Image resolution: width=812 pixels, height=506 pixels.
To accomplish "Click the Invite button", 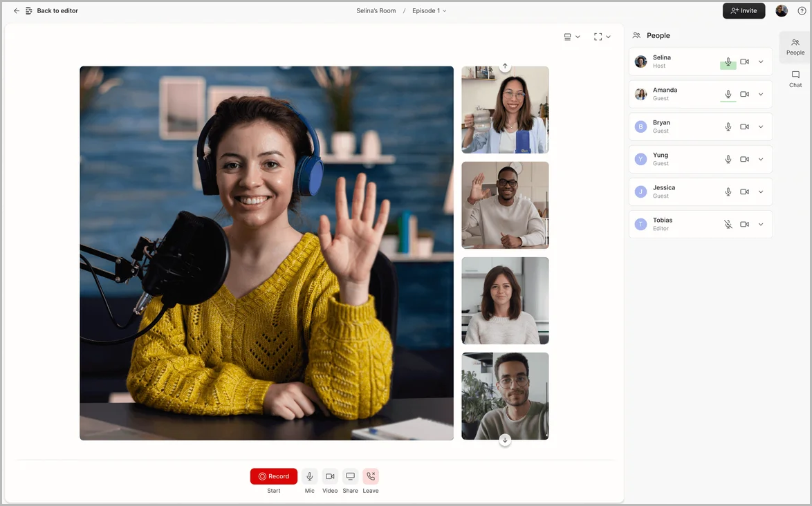I will (x=744, y=10).
